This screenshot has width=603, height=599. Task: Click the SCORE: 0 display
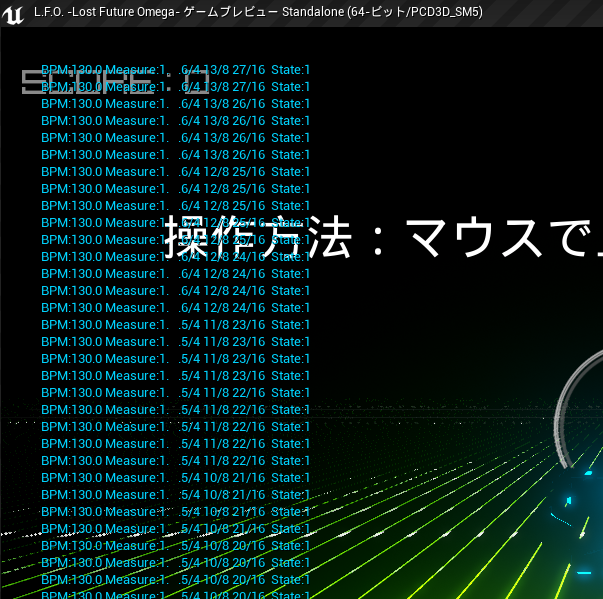pyautogui.click(x=115, y=82)
